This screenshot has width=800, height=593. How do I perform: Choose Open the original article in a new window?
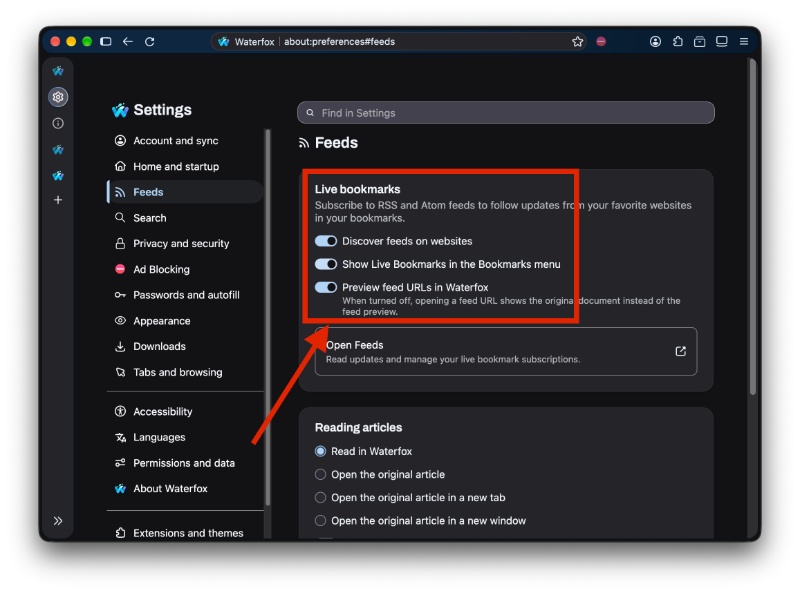(x=320, y=521)
